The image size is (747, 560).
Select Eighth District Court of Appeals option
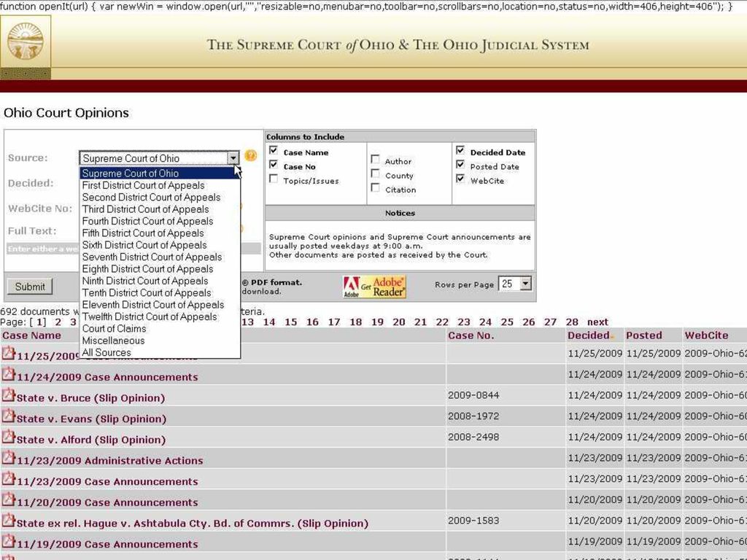160,268
